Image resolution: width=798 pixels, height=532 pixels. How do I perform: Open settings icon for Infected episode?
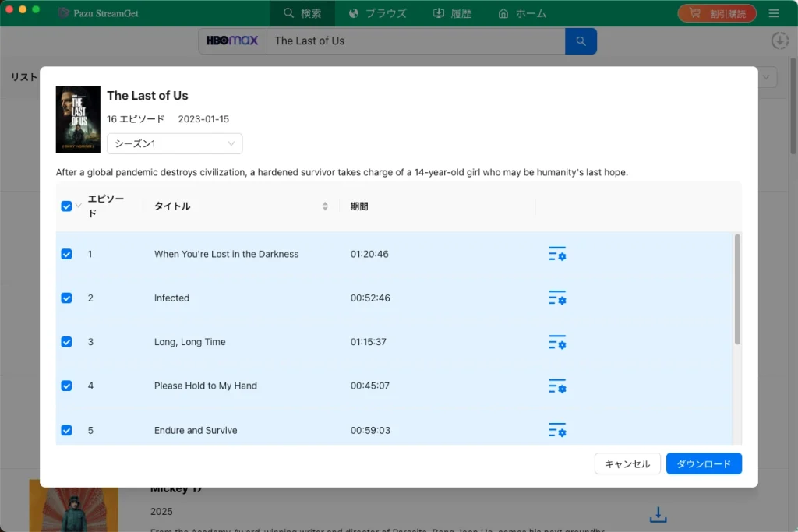pos(557,298)
